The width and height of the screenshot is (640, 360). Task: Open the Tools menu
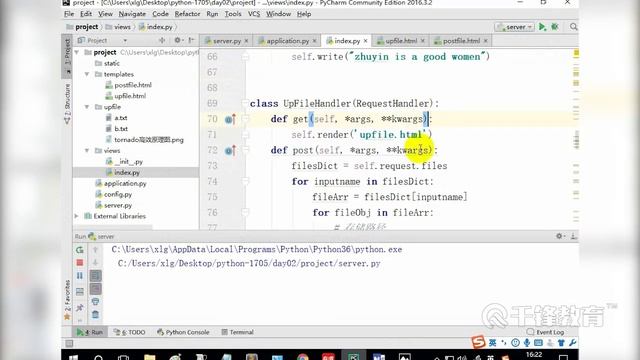(233, 14)
